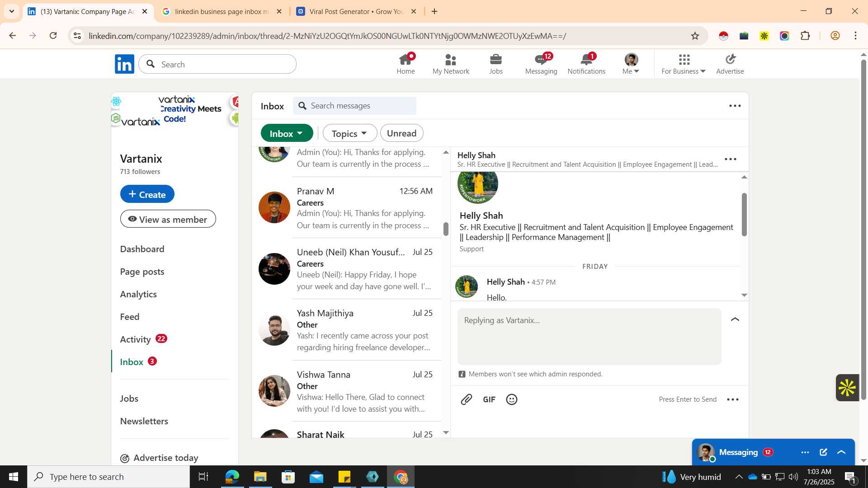The height and width of the screenshot is (488, 868).
Task: Click View as member button
Action: (168, 219)
